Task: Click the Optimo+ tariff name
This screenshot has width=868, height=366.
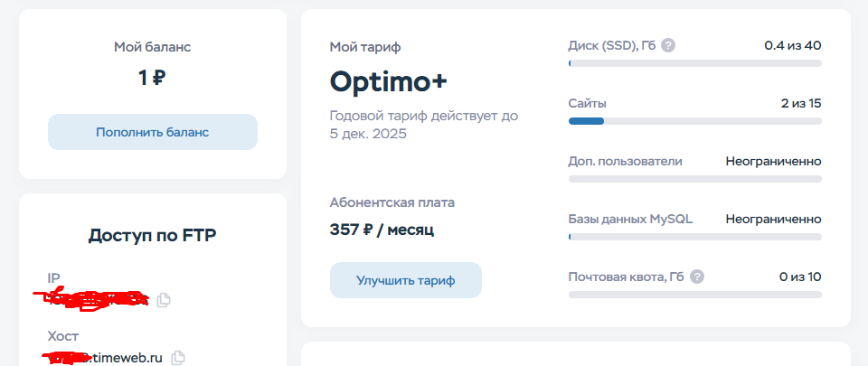Action: pos(389,81)
